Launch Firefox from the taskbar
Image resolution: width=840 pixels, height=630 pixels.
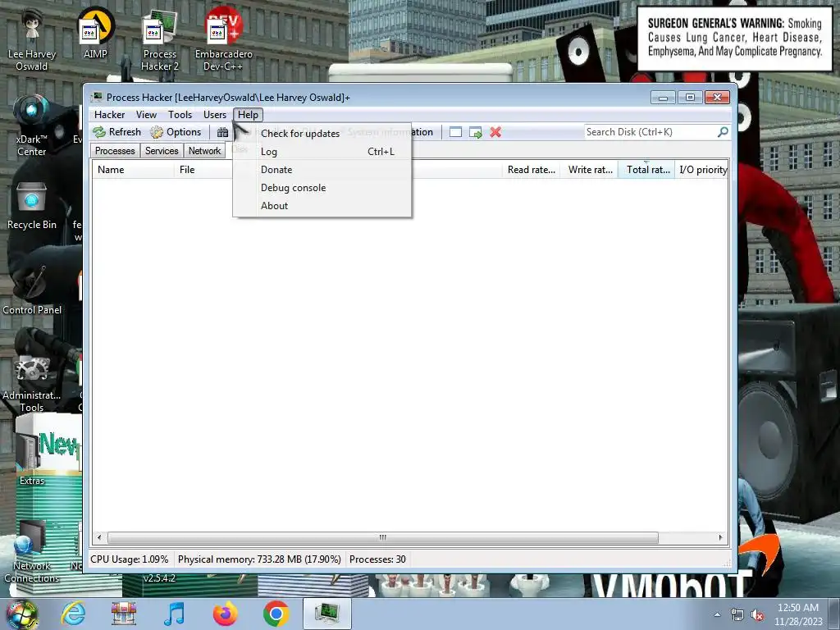225,614
